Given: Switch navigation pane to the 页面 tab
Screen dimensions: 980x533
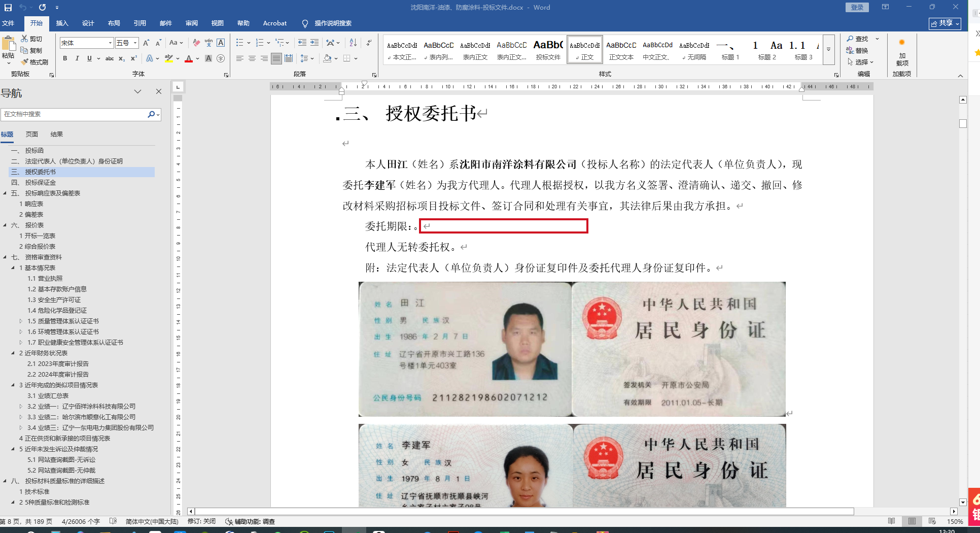Looking at the screenshot, I should click(32, 135).
